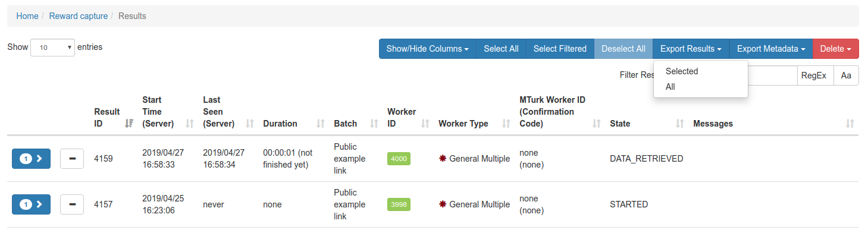
Task: Click the DATA_RETRIEVED state cell
Action: (x=647, y=159)
